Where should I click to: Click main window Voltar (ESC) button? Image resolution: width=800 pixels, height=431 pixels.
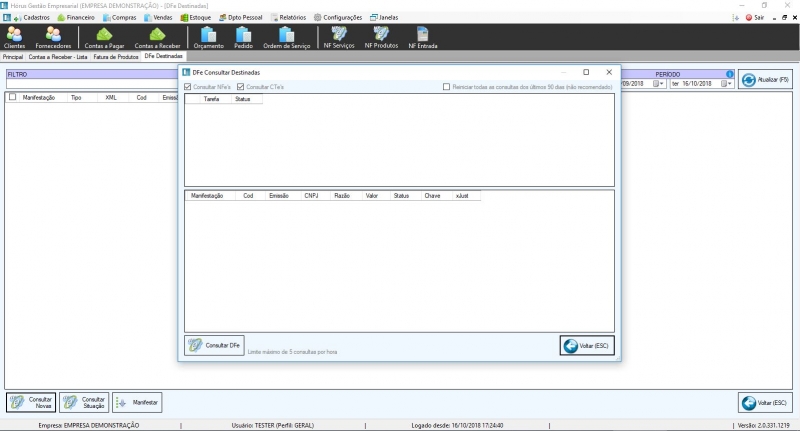pos(765,402)
